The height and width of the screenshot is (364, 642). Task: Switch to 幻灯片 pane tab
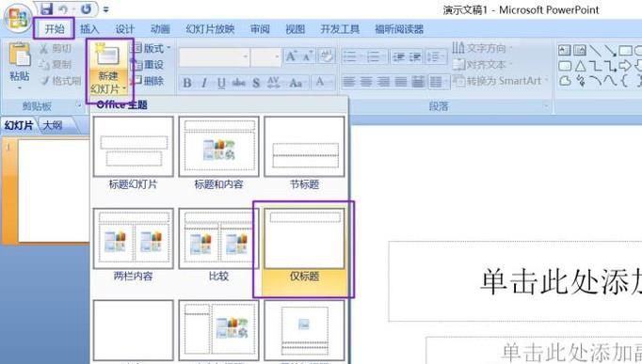(19, 125)
